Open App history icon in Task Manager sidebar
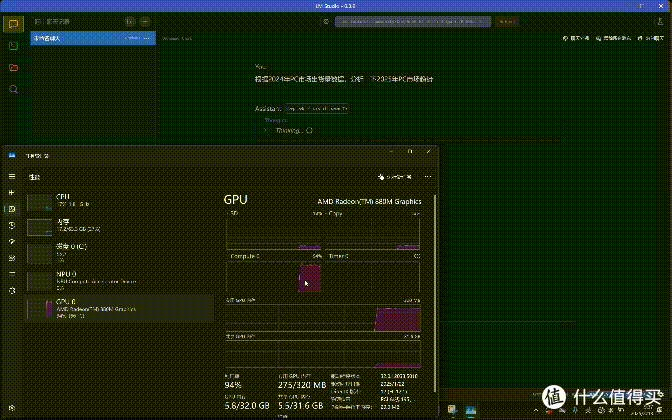 [12, 225]
